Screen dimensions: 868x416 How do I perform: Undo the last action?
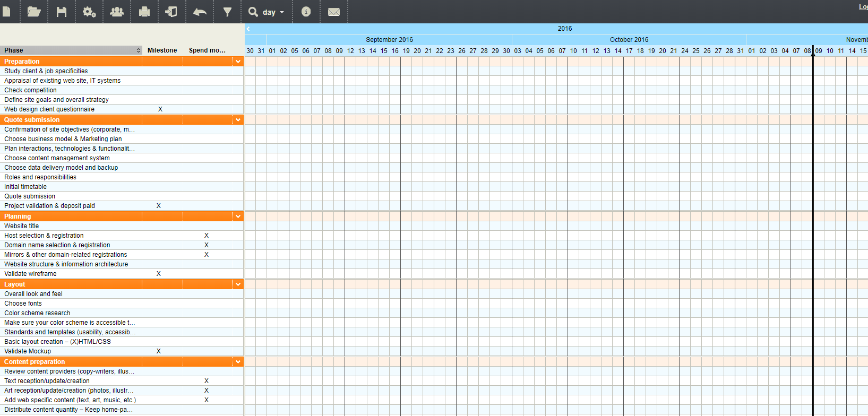200,12
